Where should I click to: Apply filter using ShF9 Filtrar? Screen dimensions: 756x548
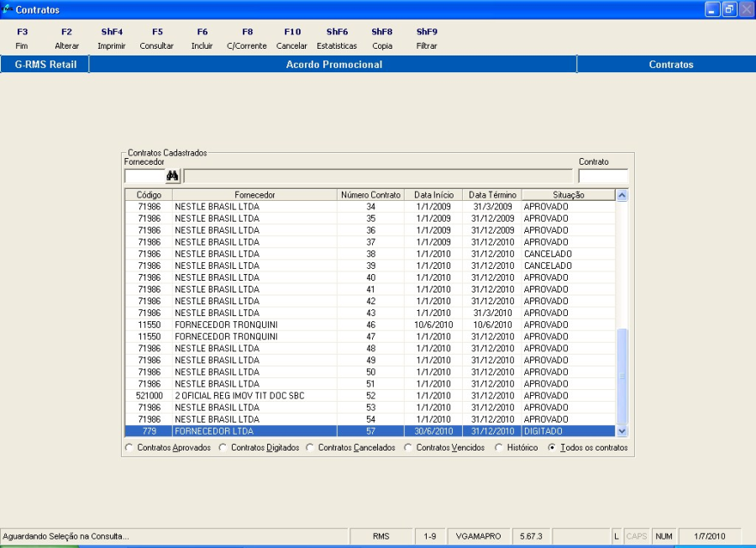click(427, 39)
